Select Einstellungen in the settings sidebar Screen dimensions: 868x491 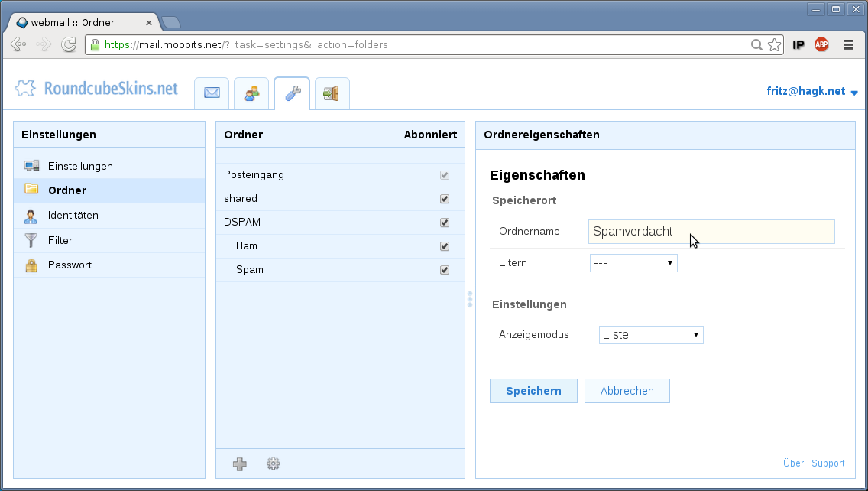(80, 164)
